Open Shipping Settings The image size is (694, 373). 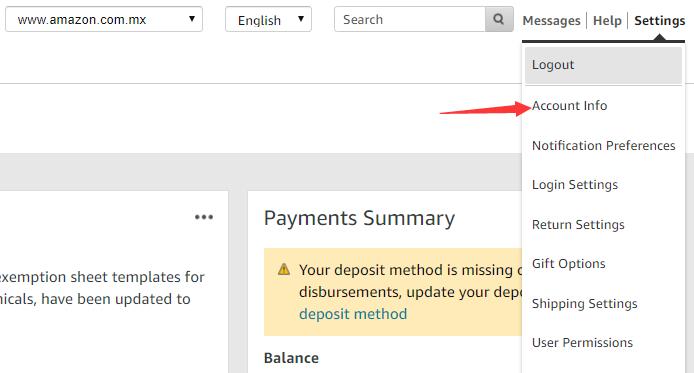(584, 304)
